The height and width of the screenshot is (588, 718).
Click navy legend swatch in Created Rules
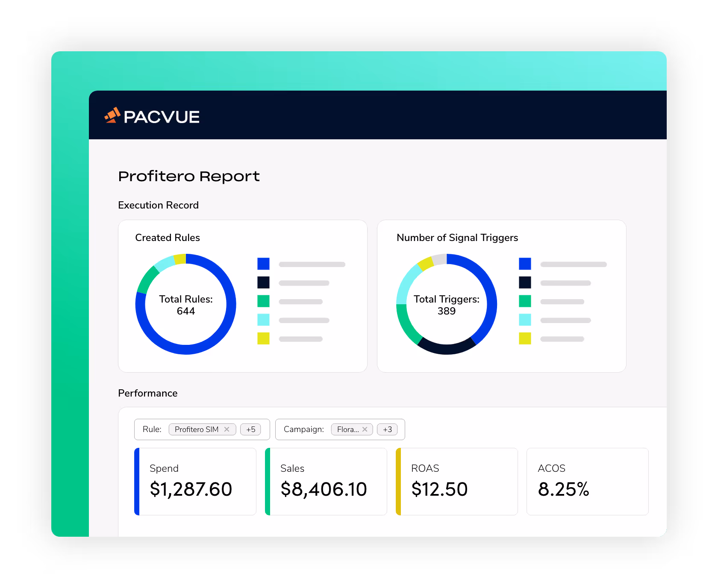263,282
